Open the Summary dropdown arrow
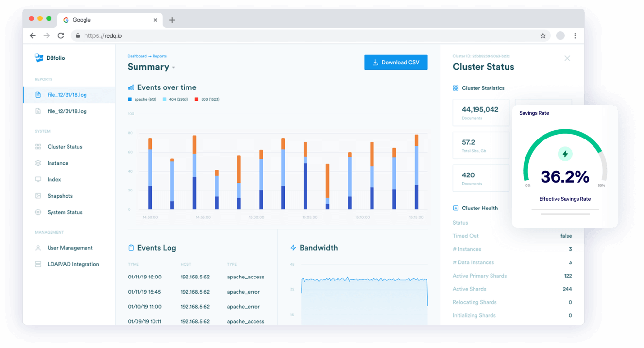 (174, 68)
